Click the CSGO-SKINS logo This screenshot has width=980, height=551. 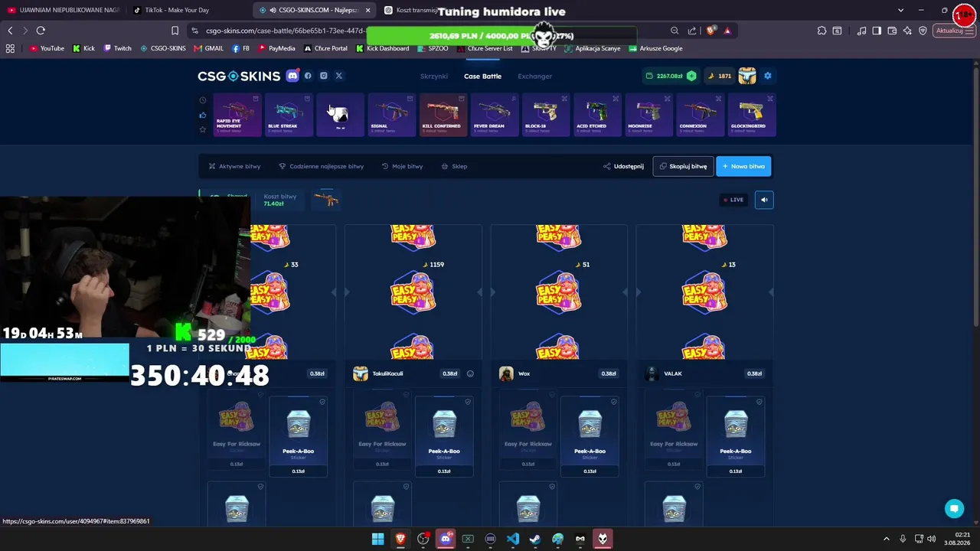239,76
